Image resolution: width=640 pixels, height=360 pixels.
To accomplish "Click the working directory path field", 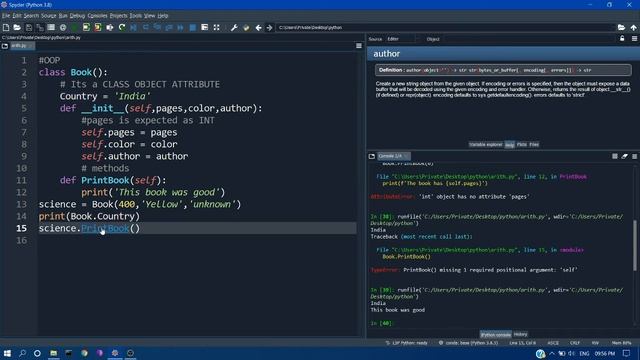I will coord(445,27).
